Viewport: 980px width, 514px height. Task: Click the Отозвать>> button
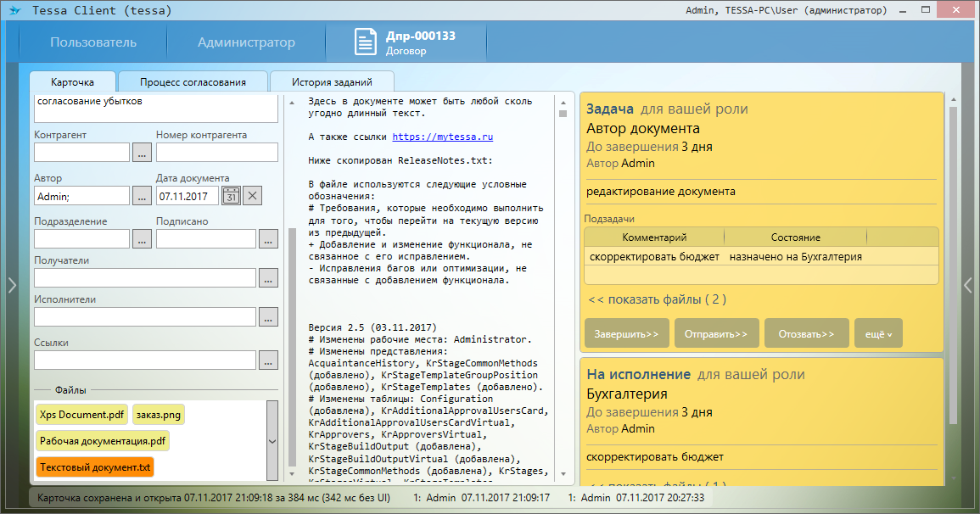coord(806,333)
